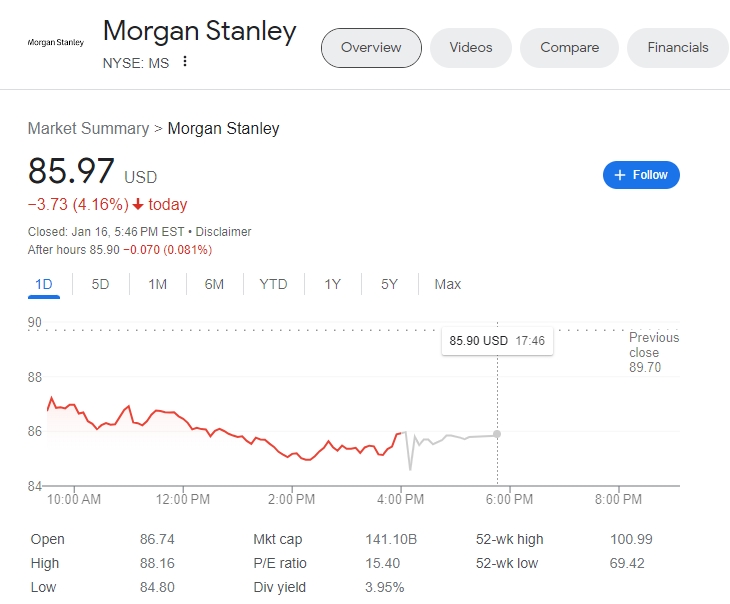This screenshot has width=730, height=604.
Task: Show the 6M chart range
Action: [x=214, y=284]
